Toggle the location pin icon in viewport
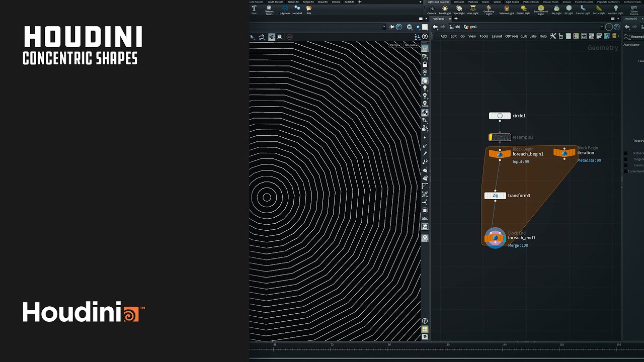The image size is (644, 362). [425, 238]
